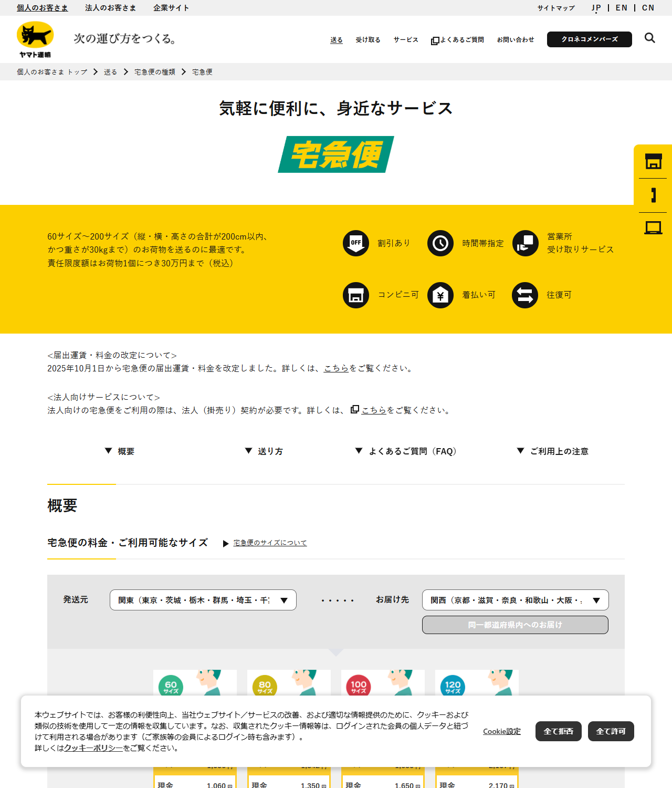Viewport: 672px width, 788px height.
Task: Click the 宅急便 green logo banner
Action: click(x=336, y=154)
